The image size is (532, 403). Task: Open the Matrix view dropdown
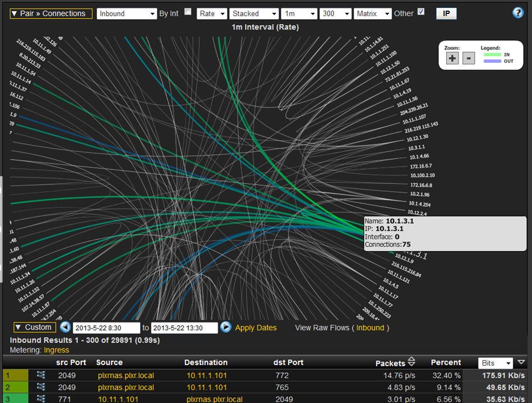372,13
